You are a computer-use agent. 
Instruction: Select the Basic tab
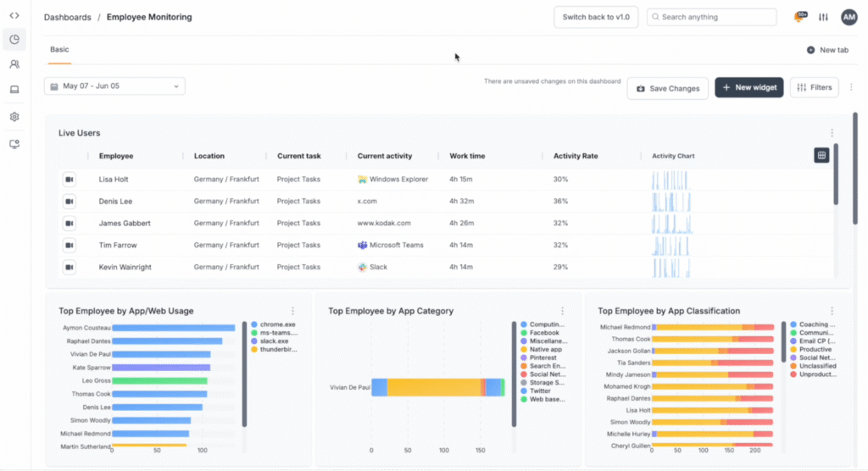tap(59, 50)
